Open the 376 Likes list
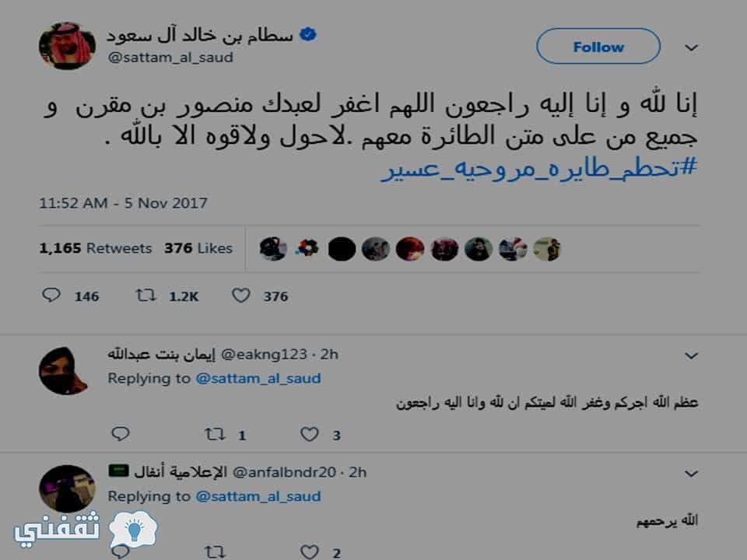 (198, 248)
